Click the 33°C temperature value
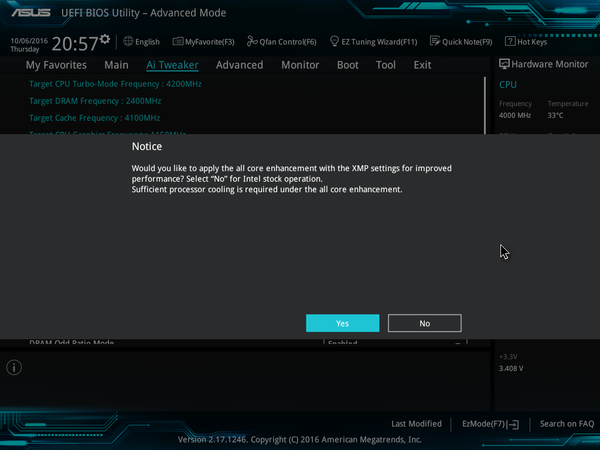 coord(555,115)
